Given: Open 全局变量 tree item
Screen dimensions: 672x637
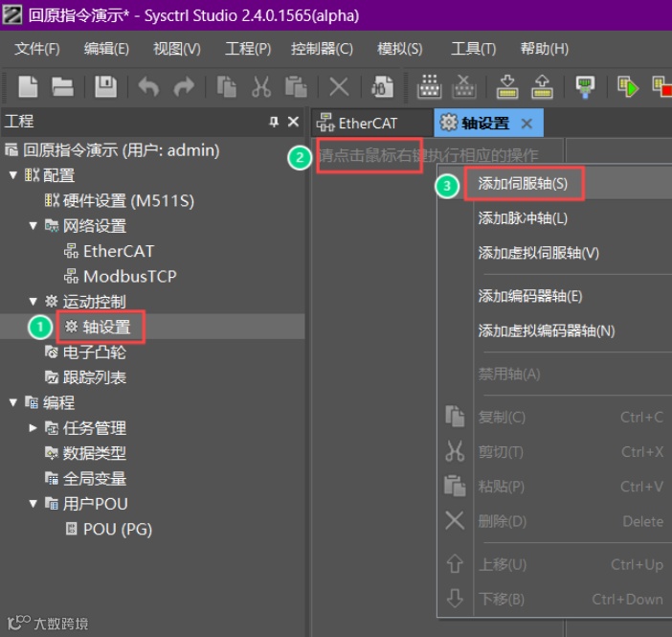Looking at the screenshot, I should pyautogui.click(x=86, y=478).
